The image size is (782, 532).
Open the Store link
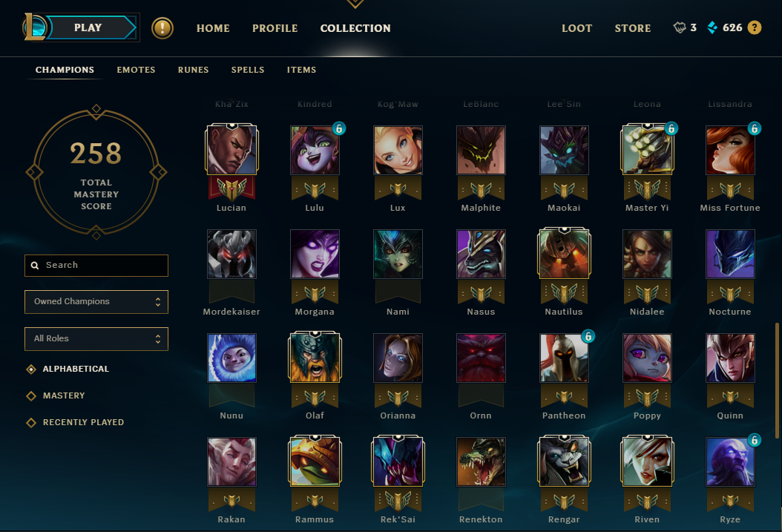coord(632,28)
